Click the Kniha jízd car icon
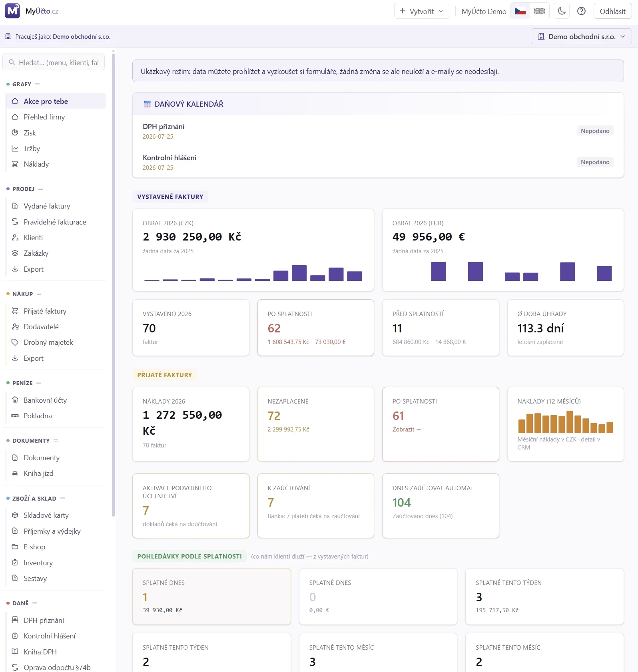The width and height of the screenshot is (638, 672). (15, 473)
